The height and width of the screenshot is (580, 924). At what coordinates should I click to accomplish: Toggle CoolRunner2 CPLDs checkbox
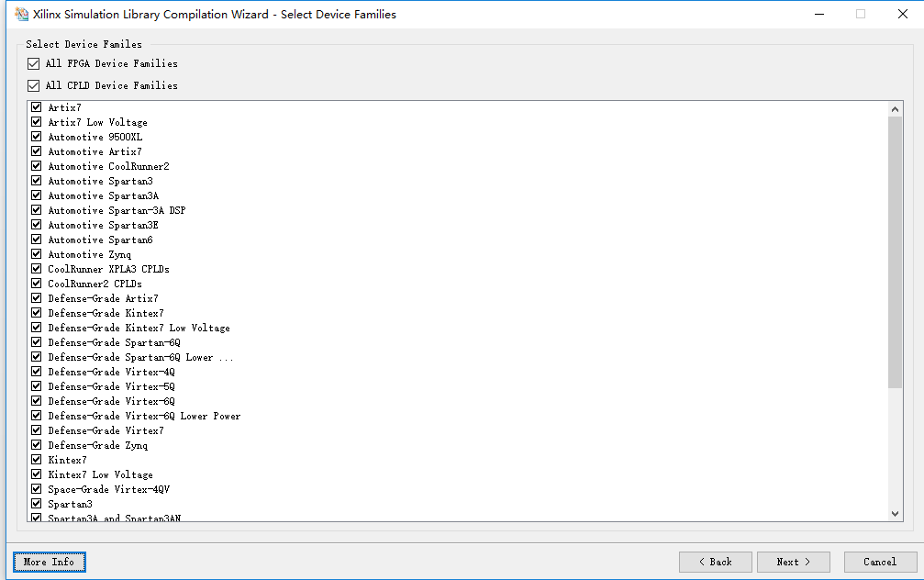(37, 284)
